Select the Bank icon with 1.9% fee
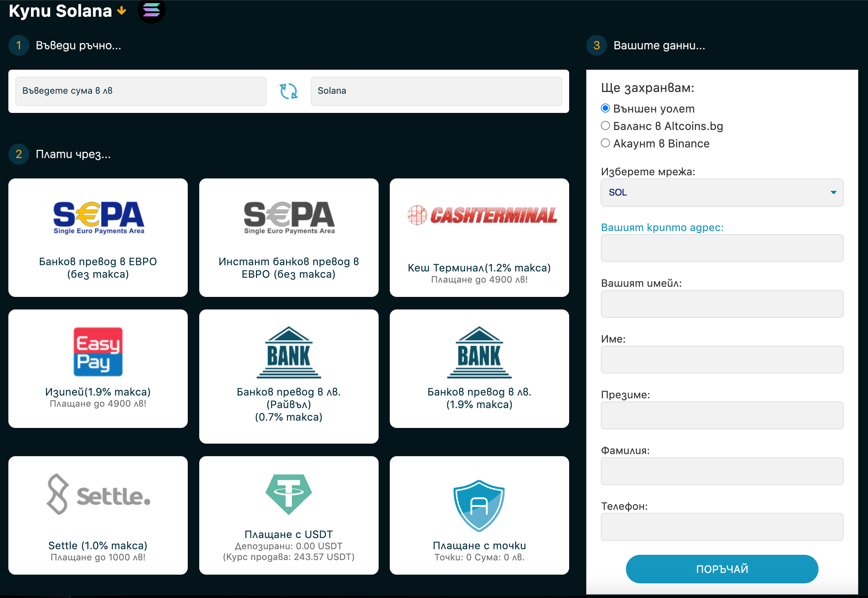Screen dimensions: 868x598 pos(479,352)
